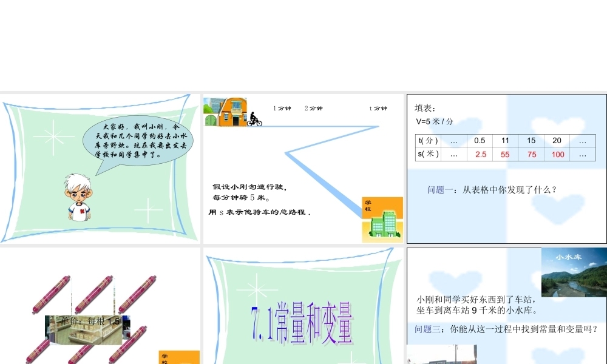Click the top-left pink sausage
Image resolution: width=607 pixels, height=364 pixels.
(52, 294)
